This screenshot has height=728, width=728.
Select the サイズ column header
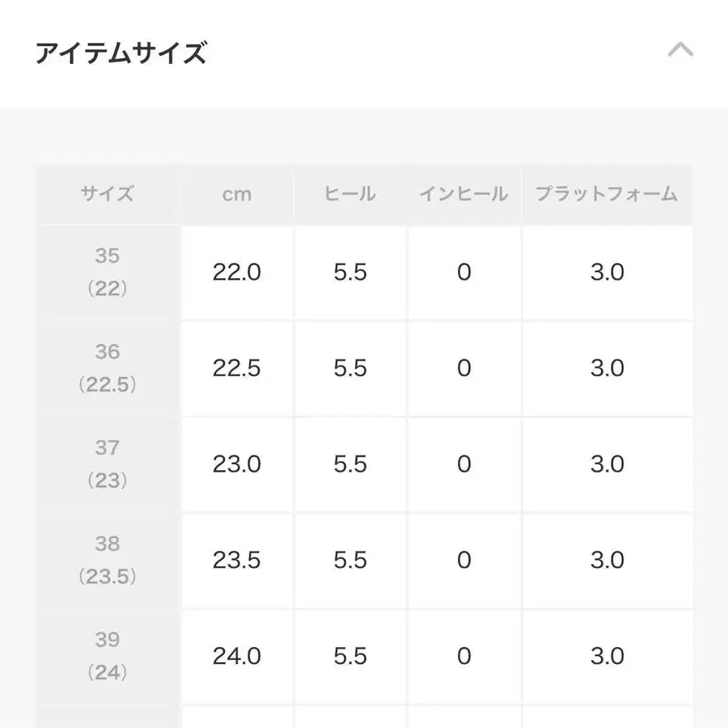[108, 194]
